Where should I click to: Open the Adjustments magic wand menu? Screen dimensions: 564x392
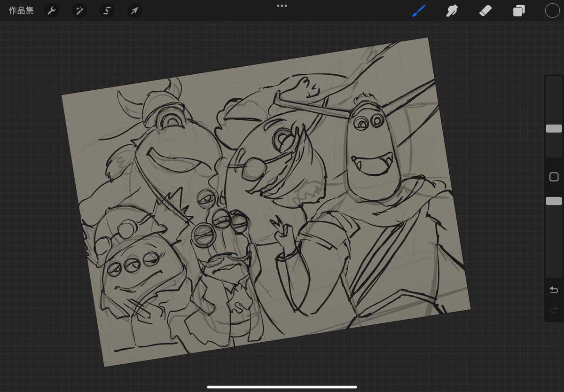coord(79,10)
